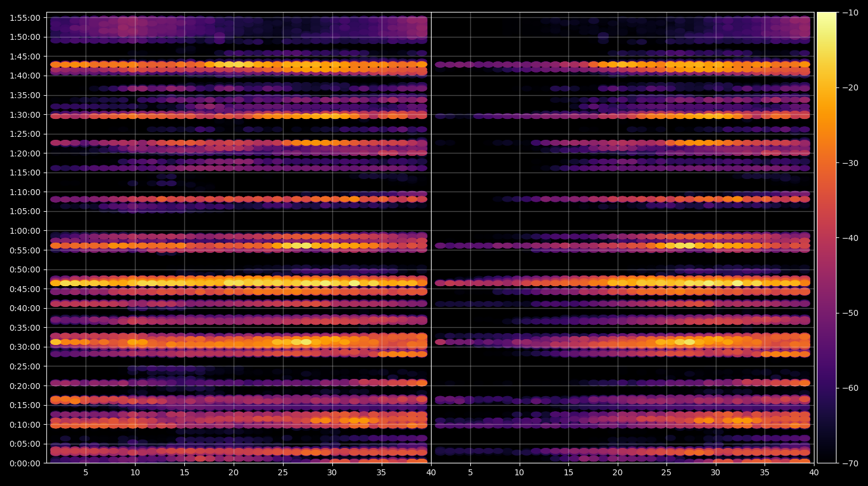Click the 1:25:00 y-axis tick label
Screen dimensions: 868x486
click(25, 134)
